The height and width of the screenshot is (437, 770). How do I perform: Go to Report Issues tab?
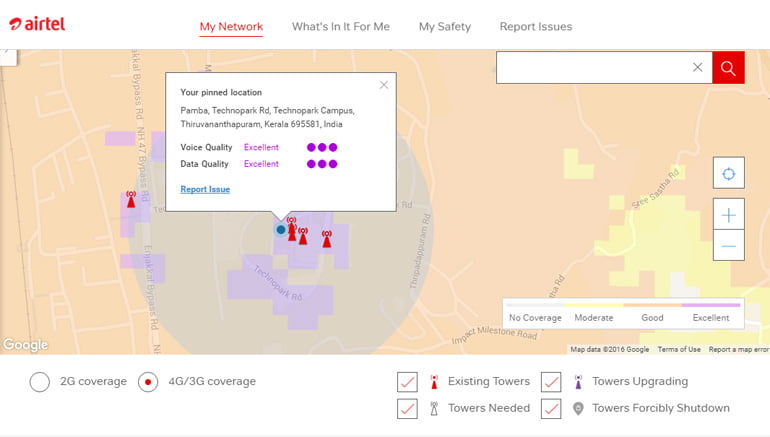(x=536, y=27)
